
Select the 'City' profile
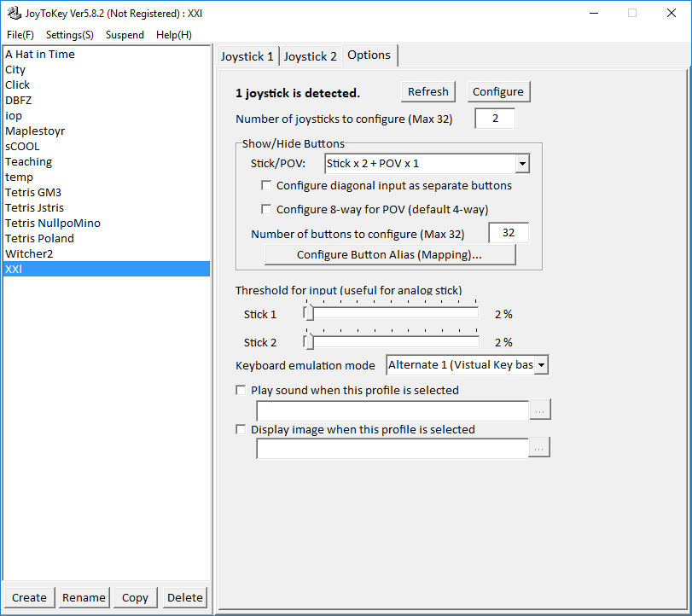coord(107,70)
